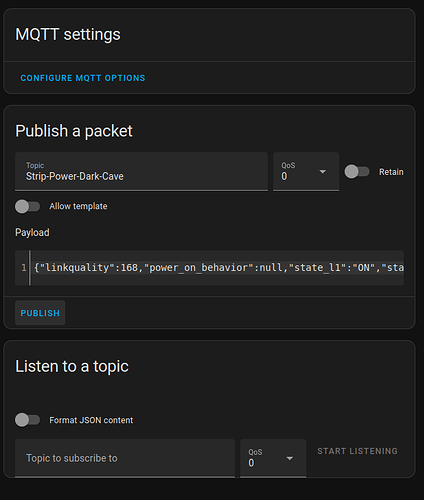Select the Listen to a topic heading
Viewport: 424px width, 500px height.
[72, 366]
